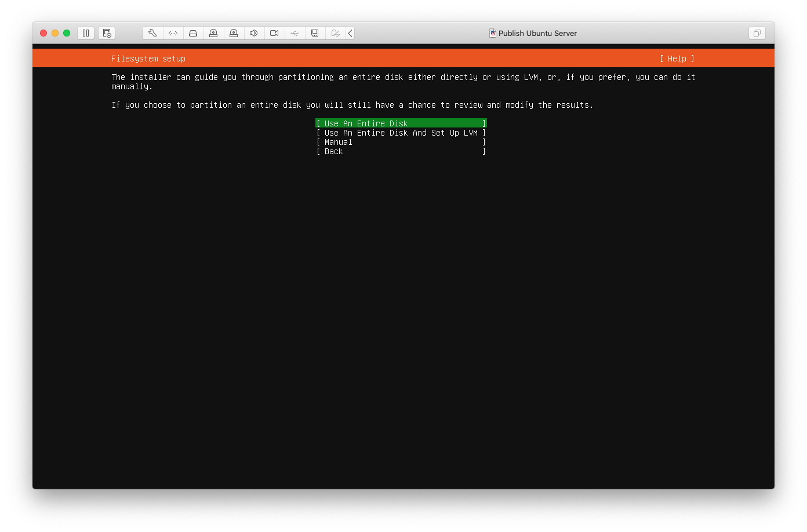Click the second CD/DVD drive icon
The height and width of the screenshot is (532, 807).
234,33
